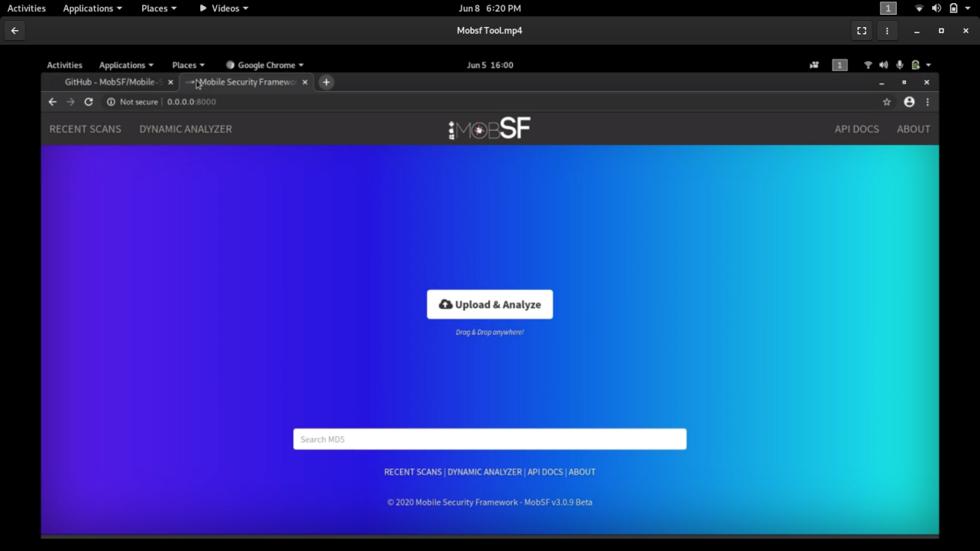Follow the API DOCS footer link
Screen dimensions: 980x551
tap(545, 472)
